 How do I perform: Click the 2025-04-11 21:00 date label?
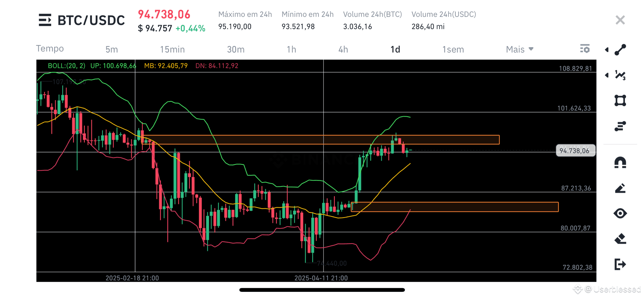321,278
